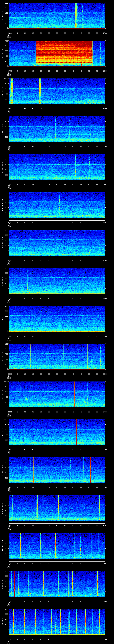Click the 33:00 end time label
This screenshot has width=114, height=644.
105,639
